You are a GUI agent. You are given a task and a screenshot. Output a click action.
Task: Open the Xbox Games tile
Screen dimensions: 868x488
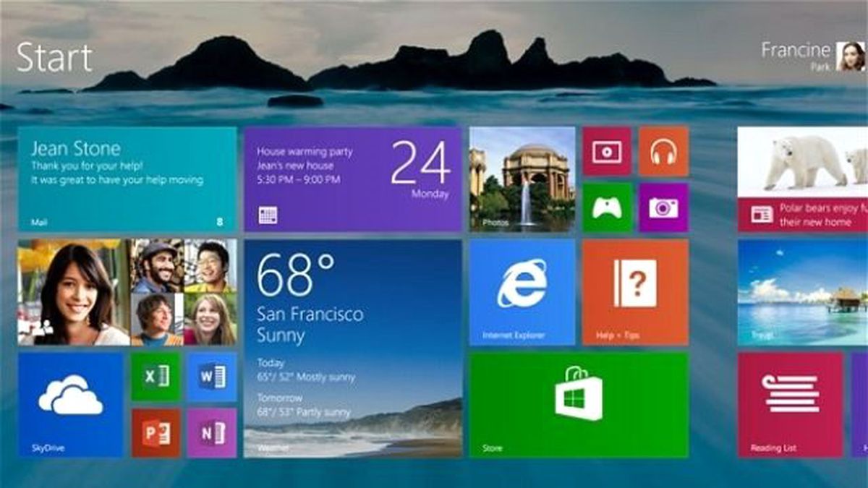[x=607, y=207]
